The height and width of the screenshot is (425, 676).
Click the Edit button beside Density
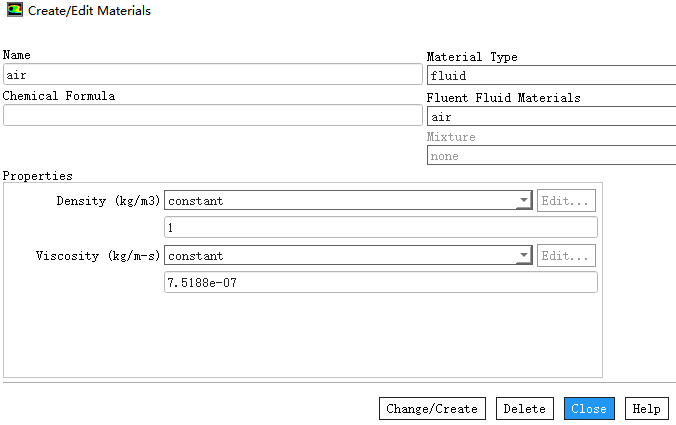(x=567, y=201)
